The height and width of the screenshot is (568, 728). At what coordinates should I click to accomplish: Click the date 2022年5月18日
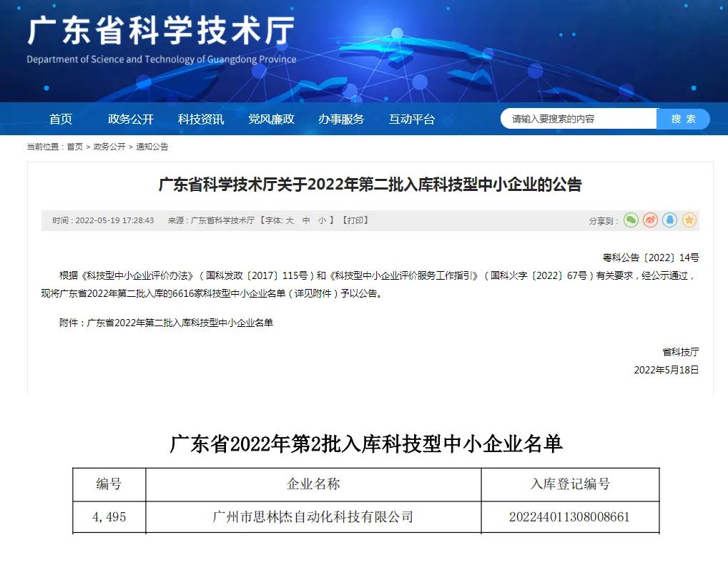(x=666, y=370)
